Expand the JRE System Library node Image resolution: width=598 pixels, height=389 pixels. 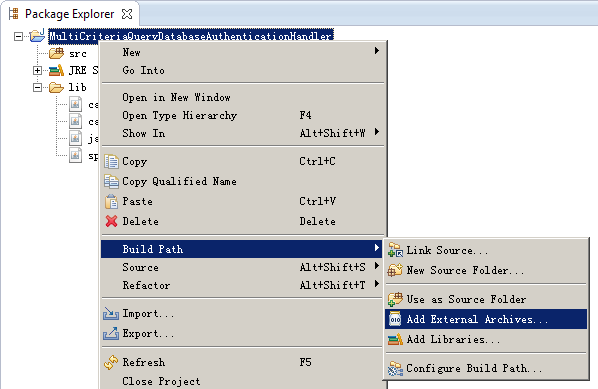pos(37,71)
